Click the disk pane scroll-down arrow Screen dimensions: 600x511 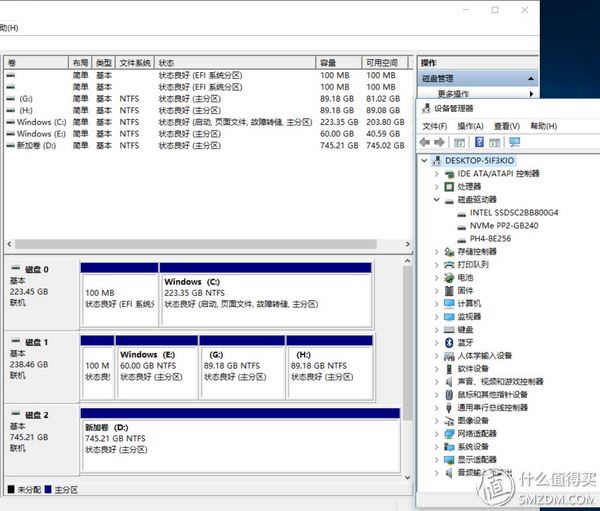pyautogui.click(x=408, y=477)
